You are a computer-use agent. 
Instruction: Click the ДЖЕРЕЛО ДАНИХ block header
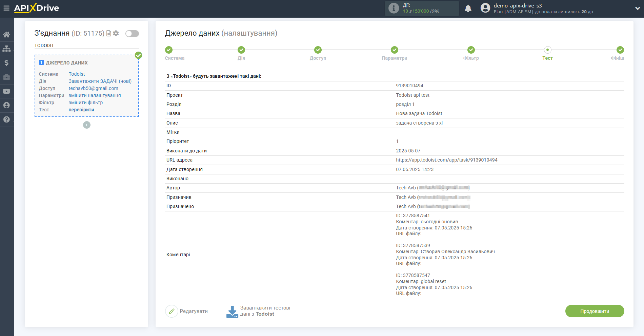click(67, 63)
